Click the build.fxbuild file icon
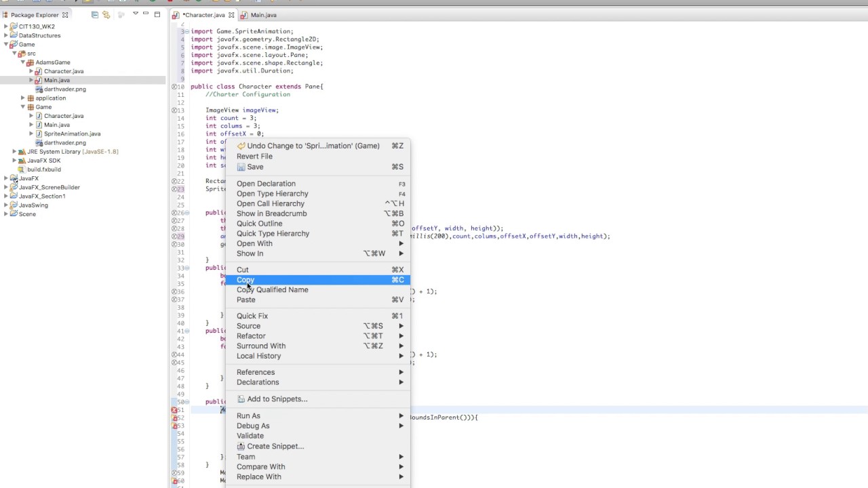Viewport: 868px width, 488px height. [22, 169]
